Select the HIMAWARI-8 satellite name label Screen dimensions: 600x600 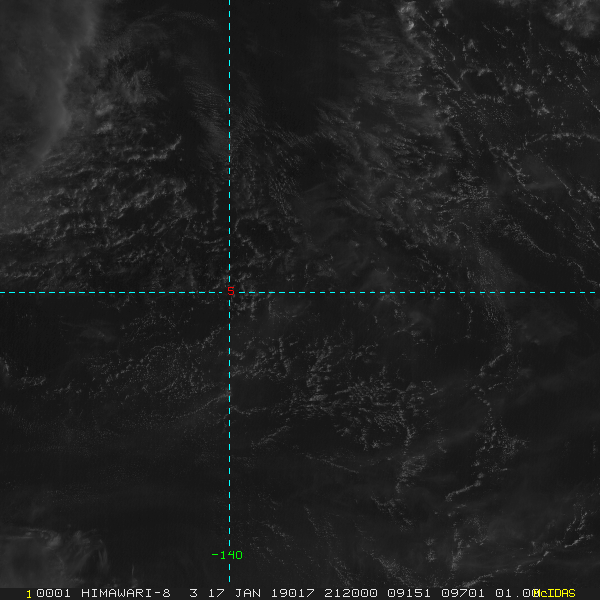(126, 593)
